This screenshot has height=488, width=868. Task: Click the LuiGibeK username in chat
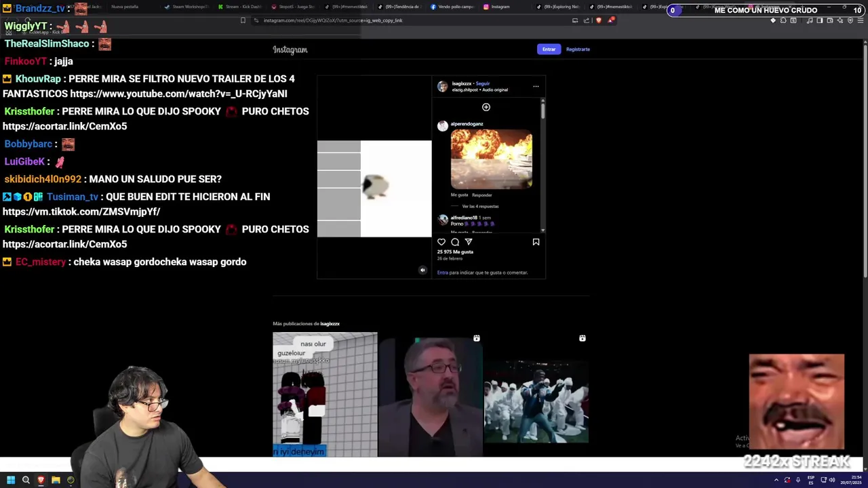24,161
